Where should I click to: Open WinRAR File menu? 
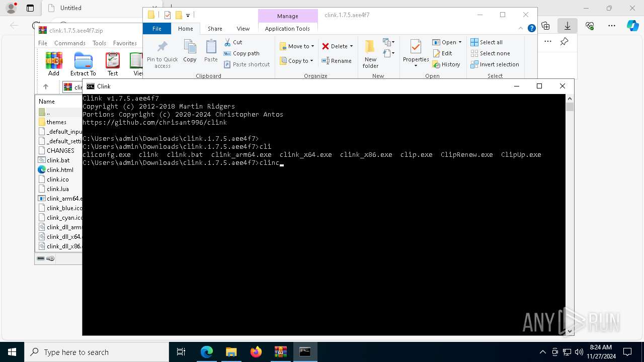[x=43, y=43]
